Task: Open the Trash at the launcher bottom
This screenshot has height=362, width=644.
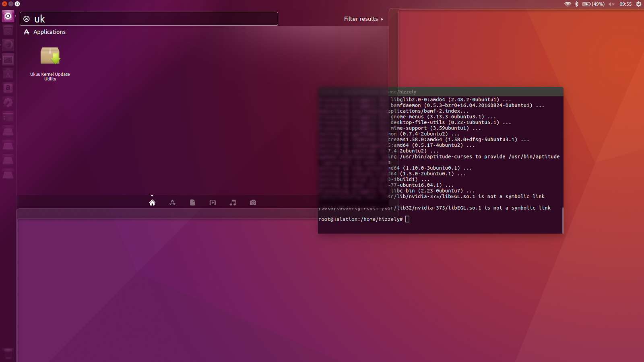Action: point(8,353)
